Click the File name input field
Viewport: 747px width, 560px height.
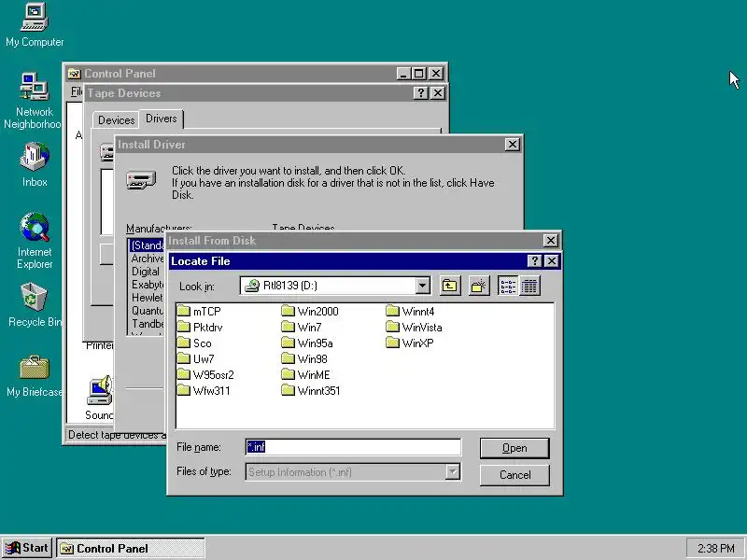pos(353,447)
